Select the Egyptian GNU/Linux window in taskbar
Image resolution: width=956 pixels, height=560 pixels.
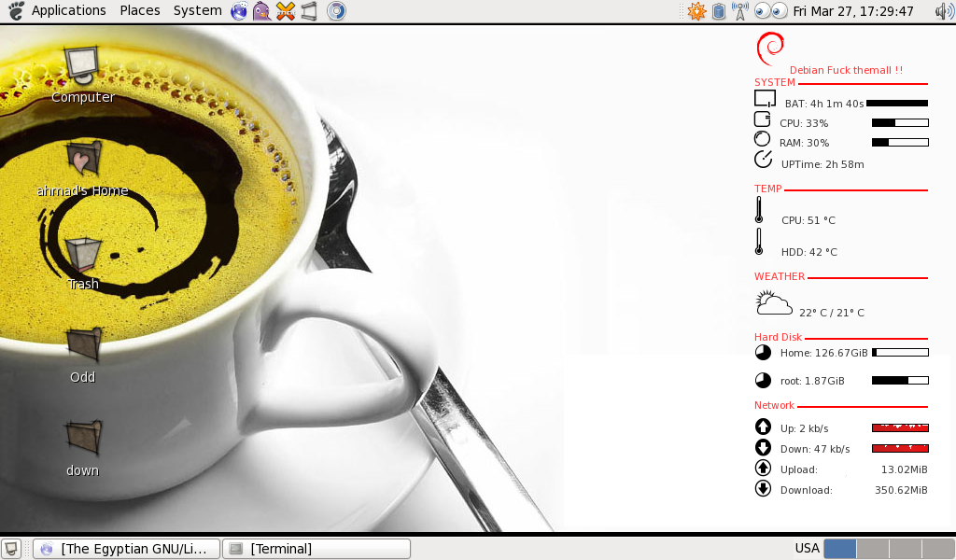pos(126,548)
